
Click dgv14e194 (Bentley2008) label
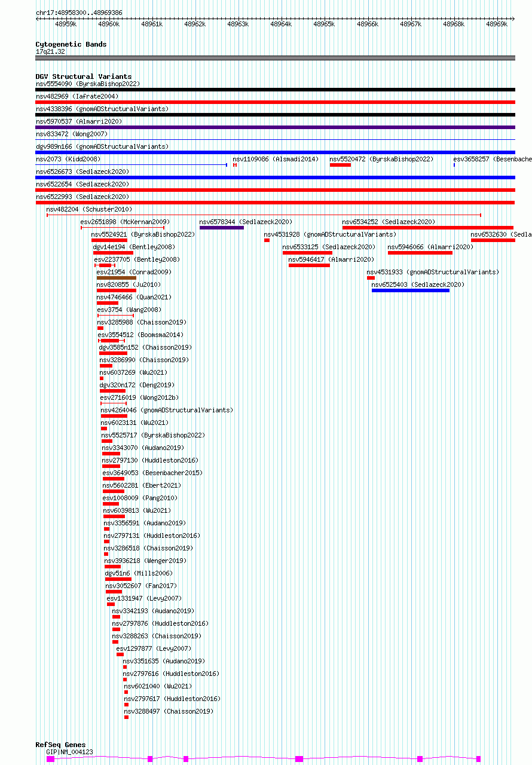[134, 247]
